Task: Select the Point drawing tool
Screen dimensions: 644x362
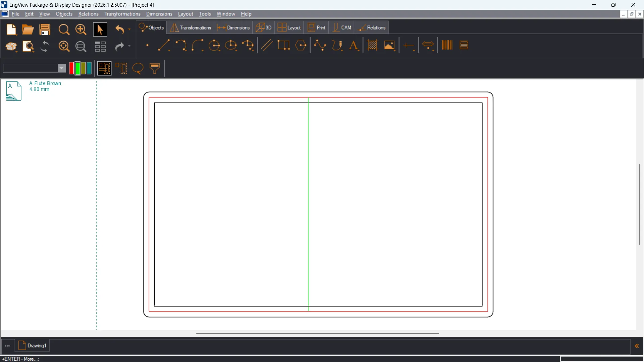Action: pos(147,45)
